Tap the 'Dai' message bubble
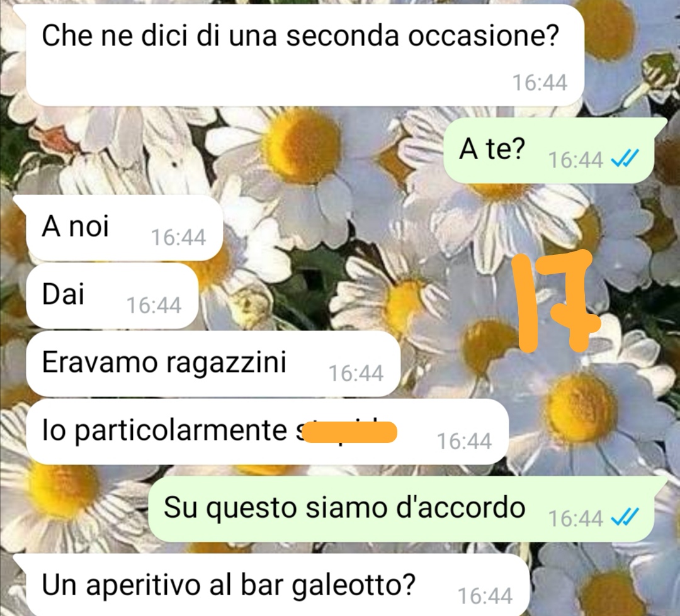 [x=112, y=296]
